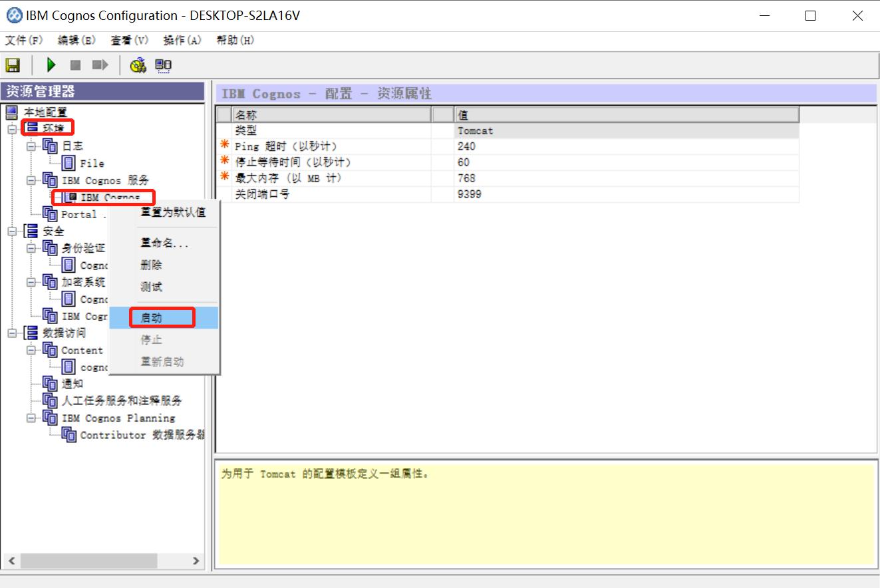Image resolution: width=880 pixels, height=588 pixels.
Task: Click the 关闭端口号 property name
Action: point(262,194)
